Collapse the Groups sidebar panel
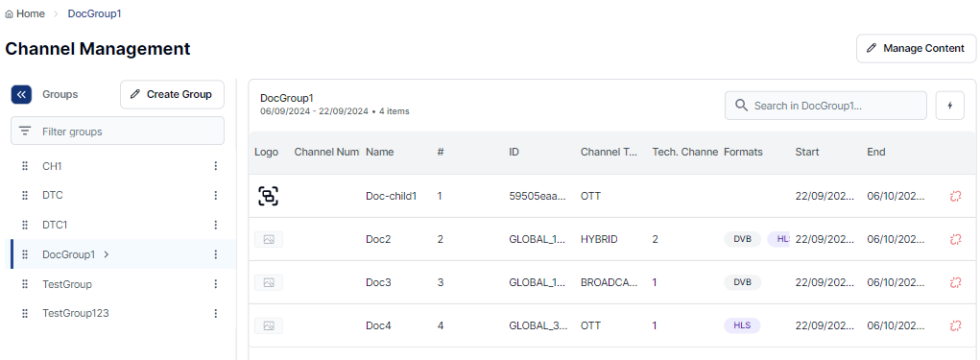 [21, 94]
